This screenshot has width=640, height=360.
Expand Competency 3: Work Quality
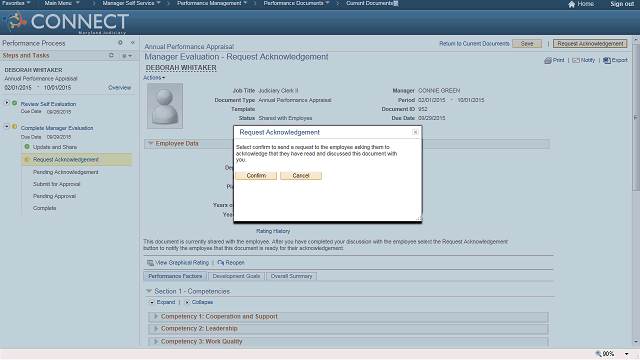tap(156, 341)
